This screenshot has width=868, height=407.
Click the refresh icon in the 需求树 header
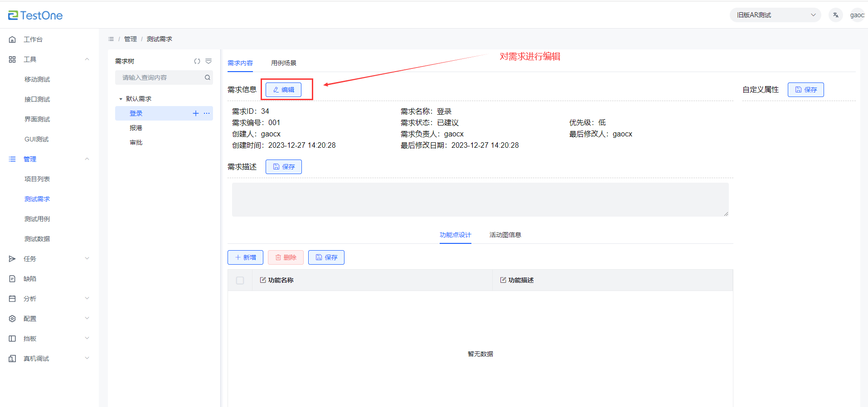[197, 61]
